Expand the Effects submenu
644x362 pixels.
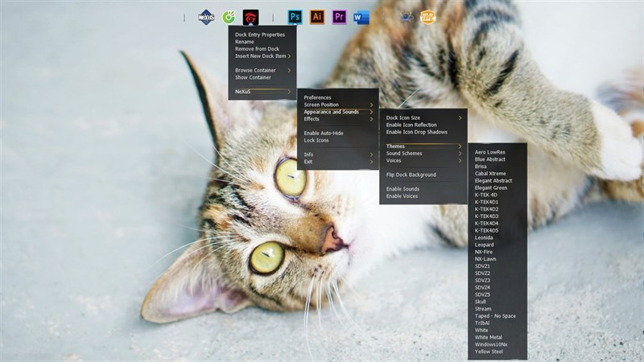coord(337,119)
